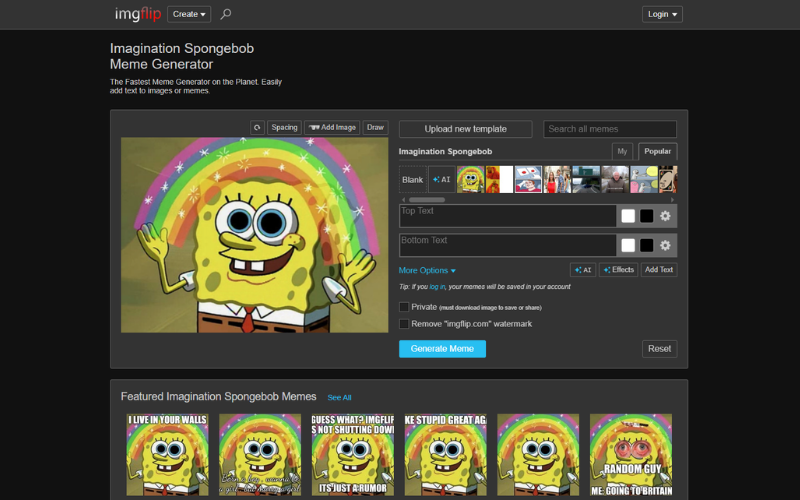Click Upload new template

click(465, 129)
